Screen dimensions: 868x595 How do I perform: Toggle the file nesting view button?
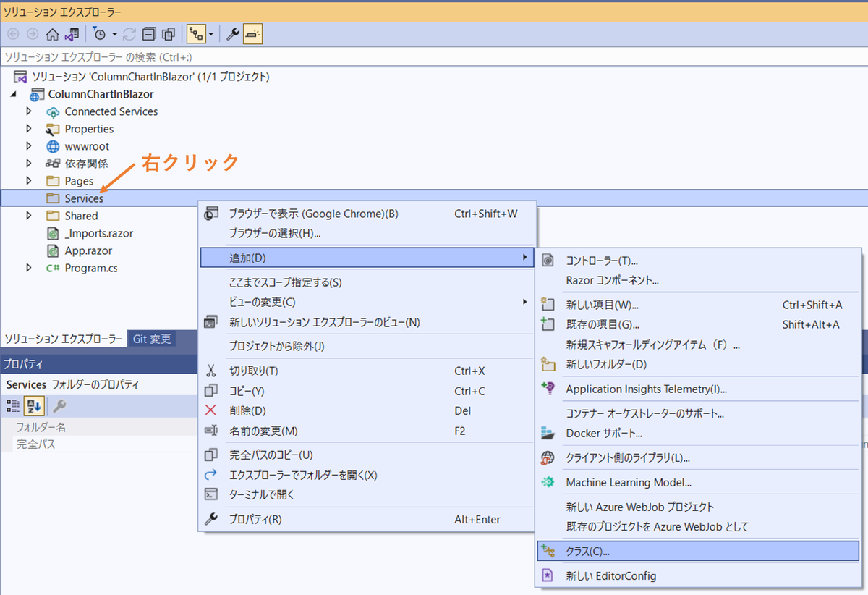point(195,34)
